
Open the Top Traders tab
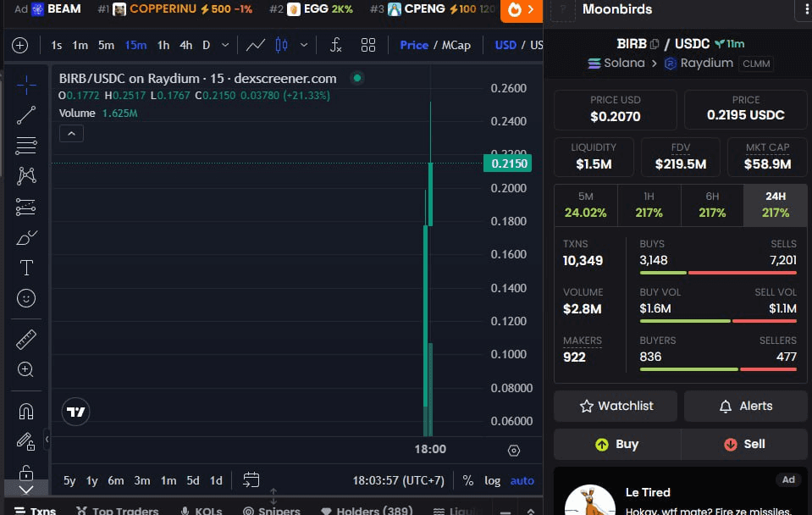(x=118, y=510)
